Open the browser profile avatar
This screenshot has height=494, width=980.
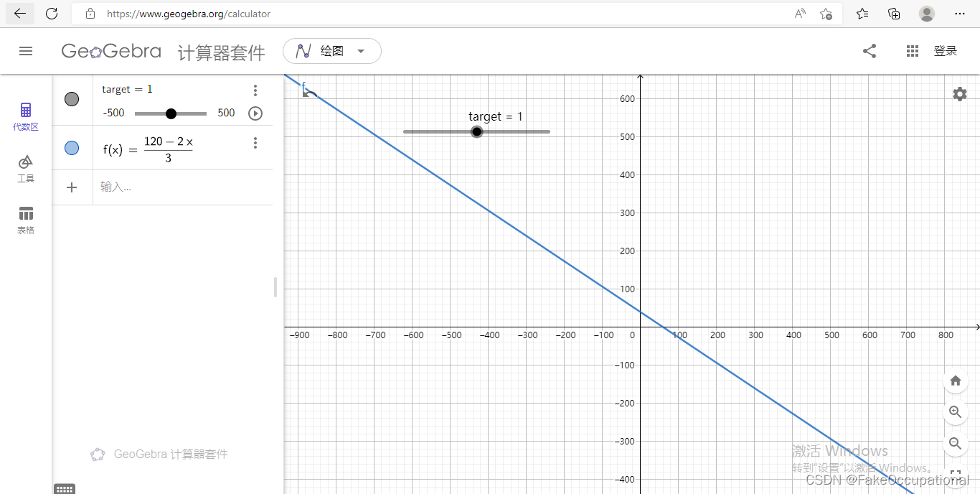[927, 14]
